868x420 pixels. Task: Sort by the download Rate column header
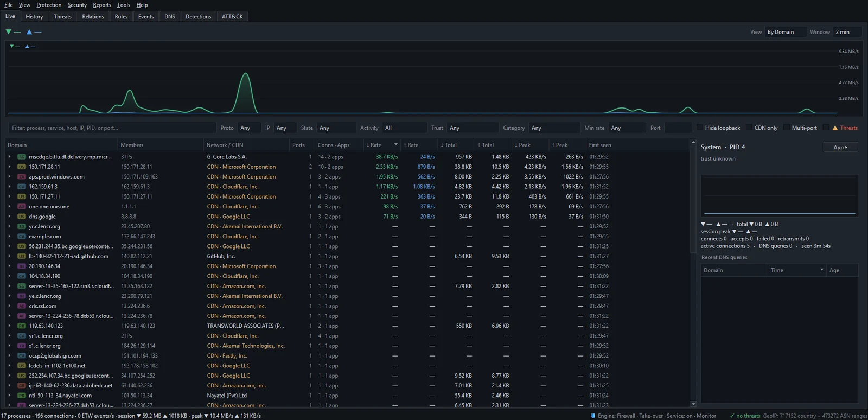pos(382,145)
